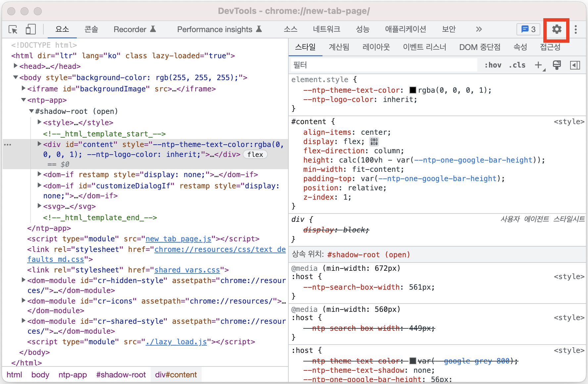Open the flexbox editor icon beside display: flex

pyautogui.click(x=374, y=142)
